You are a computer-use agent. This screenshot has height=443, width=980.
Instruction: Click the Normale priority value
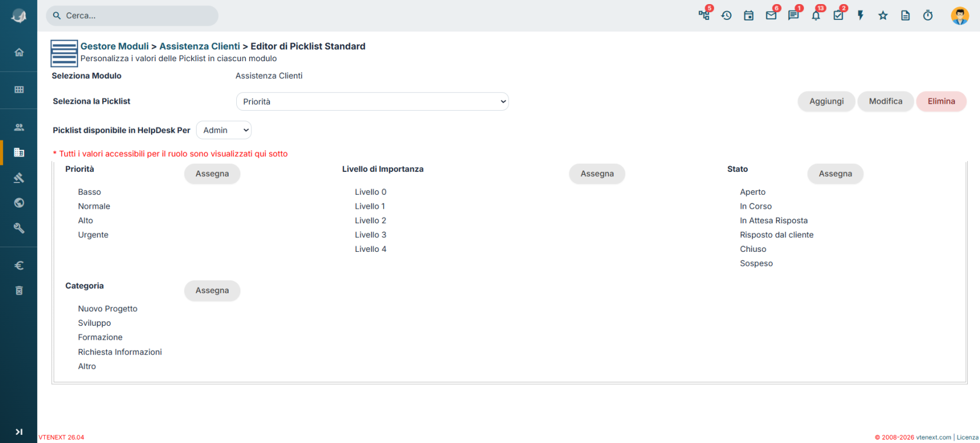pyautogui.click(x=94, y=206)
